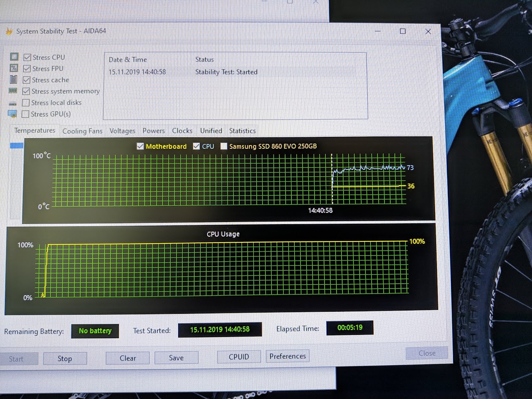
Task: Open the Preferences dialog
Action: point(288,356)
